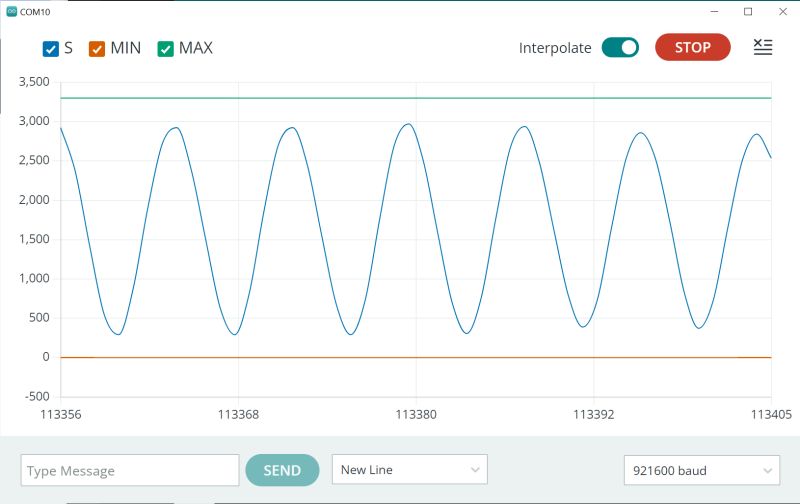Screen dimensions: 800x504
Task: Click the 113405 x-axis label
Action: click(x=771, y=414)
